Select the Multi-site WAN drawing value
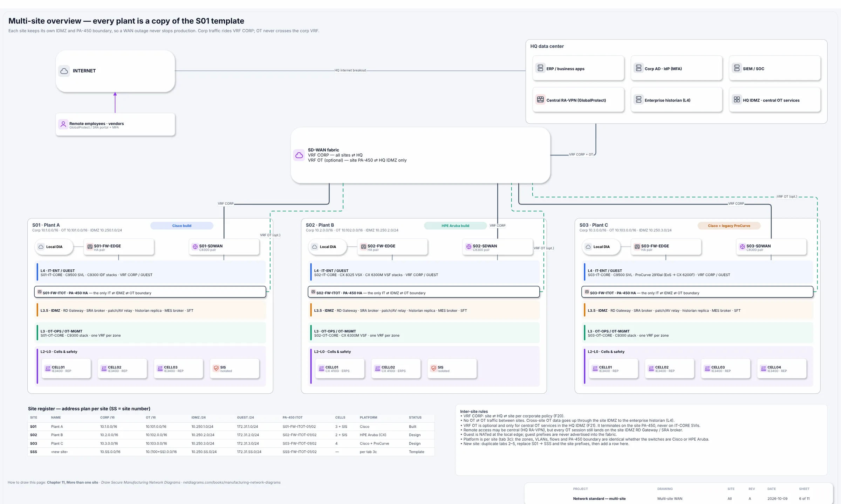 [670, 499]
